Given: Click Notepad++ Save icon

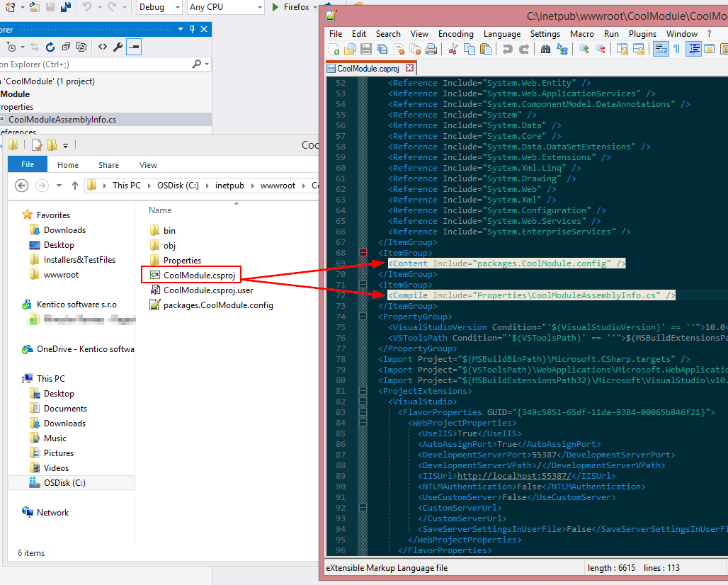Looking at the screenshot, I should (x=366, y=49).
